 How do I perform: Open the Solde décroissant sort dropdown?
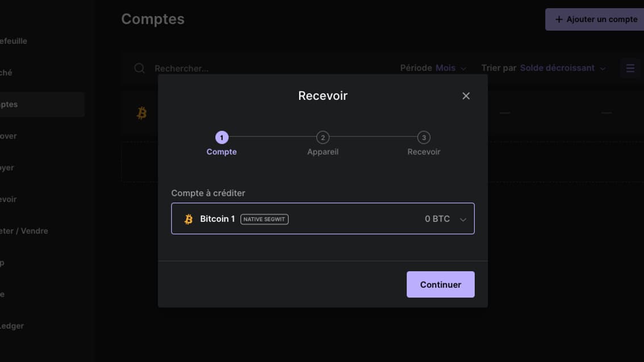click(x=562, y=68)
